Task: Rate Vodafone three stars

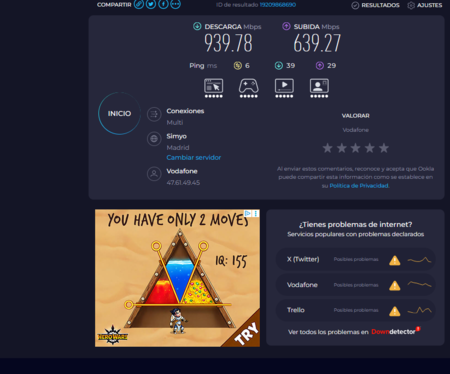Action: tap(356, 148)
